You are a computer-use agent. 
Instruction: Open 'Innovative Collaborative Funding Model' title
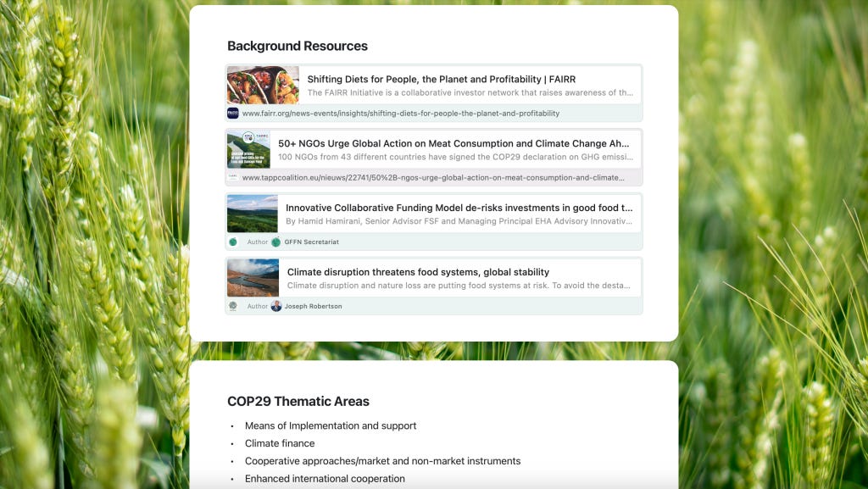click(x=459, y=208)
